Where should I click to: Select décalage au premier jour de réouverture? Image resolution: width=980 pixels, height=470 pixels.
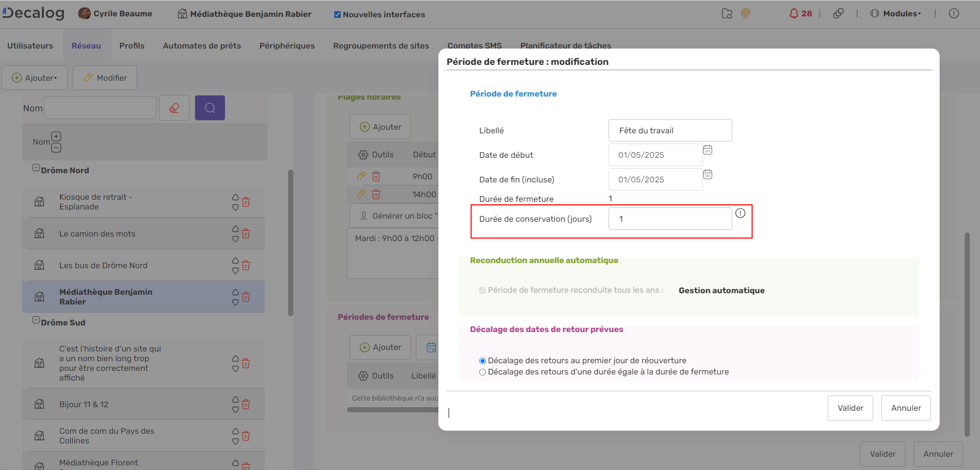(482, 361)
